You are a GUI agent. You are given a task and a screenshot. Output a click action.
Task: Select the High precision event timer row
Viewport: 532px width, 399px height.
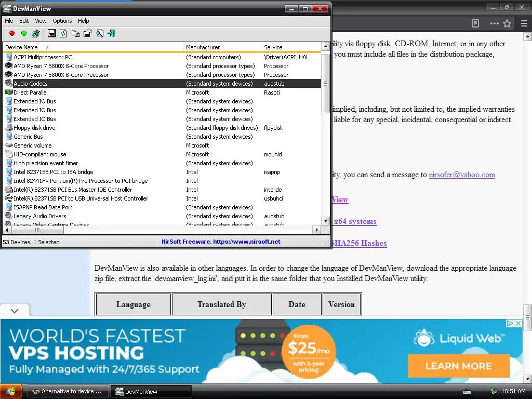(162, 163)
